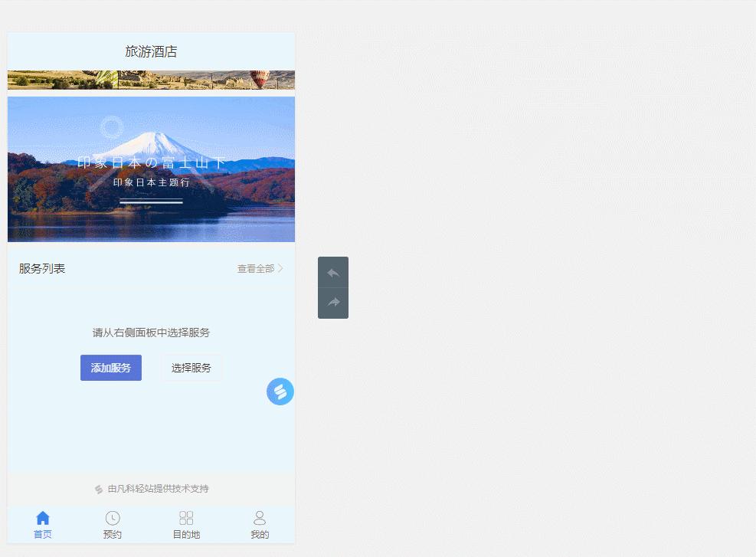This screenshot has height=557, width=756.
Task: Click the 选择服务 button
Action: click(x=191, y=368)
